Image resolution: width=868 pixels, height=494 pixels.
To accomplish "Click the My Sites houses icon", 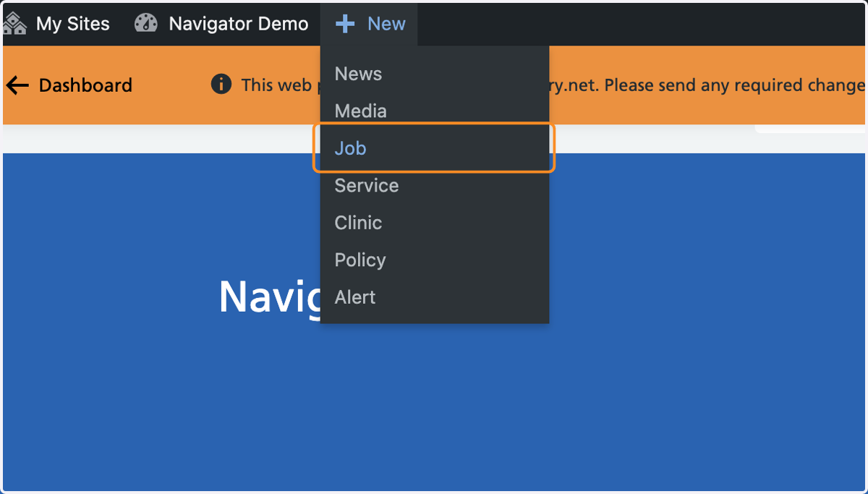I will point(14,23).
